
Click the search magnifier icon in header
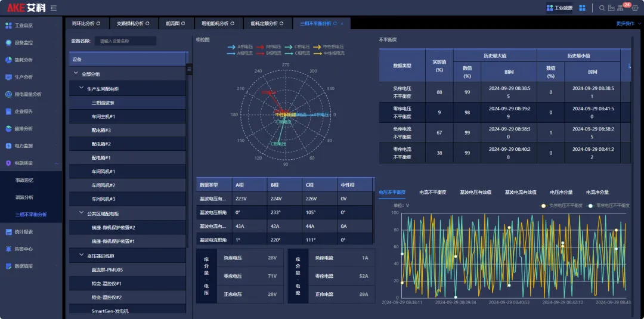602,8
